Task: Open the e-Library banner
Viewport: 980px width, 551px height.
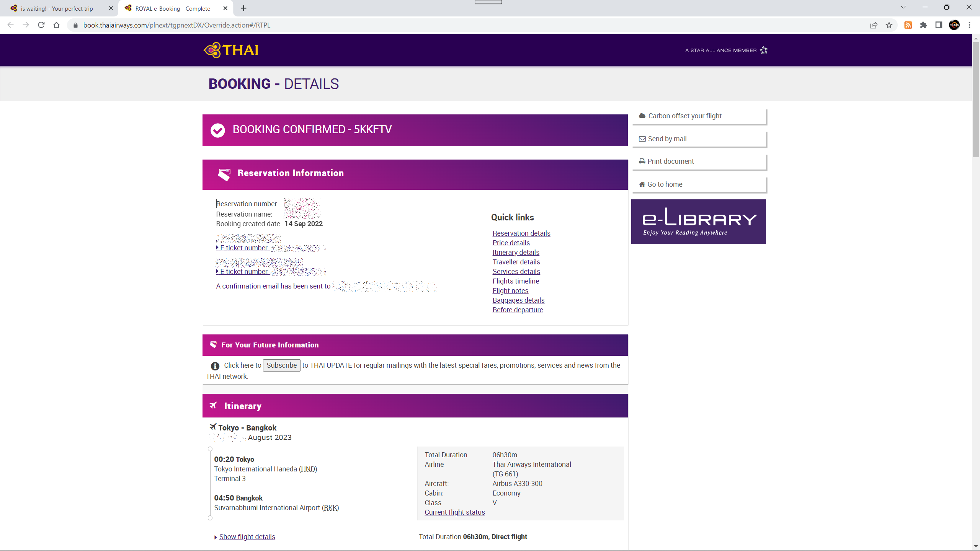Action: [698, 222]
